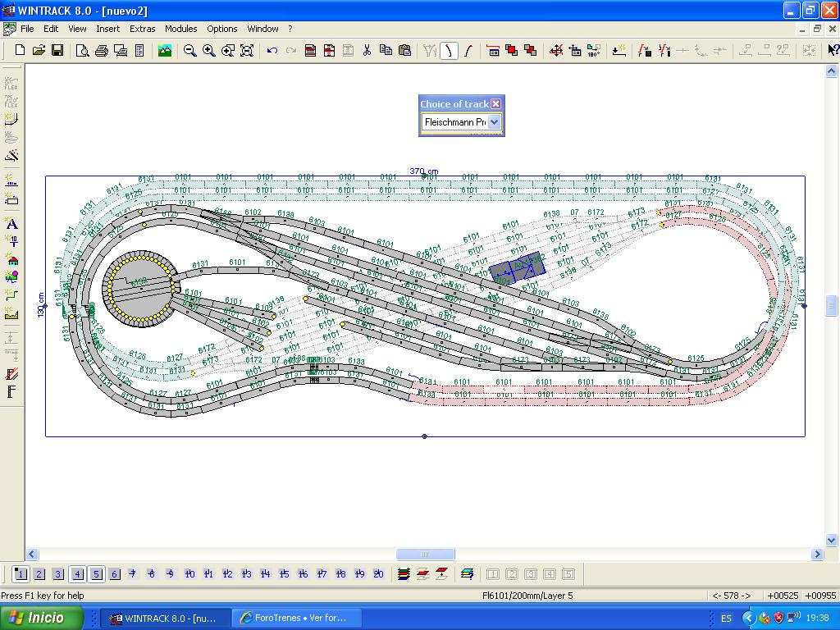
Task: Click the Paste clipboard icon
Action: click(x=405, y=50)
